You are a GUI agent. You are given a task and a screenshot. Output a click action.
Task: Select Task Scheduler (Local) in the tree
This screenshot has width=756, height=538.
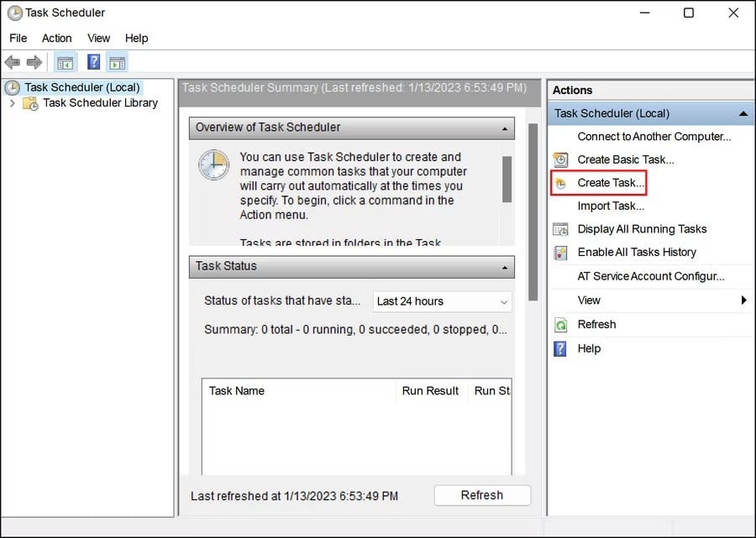click(x=81, y=87)
